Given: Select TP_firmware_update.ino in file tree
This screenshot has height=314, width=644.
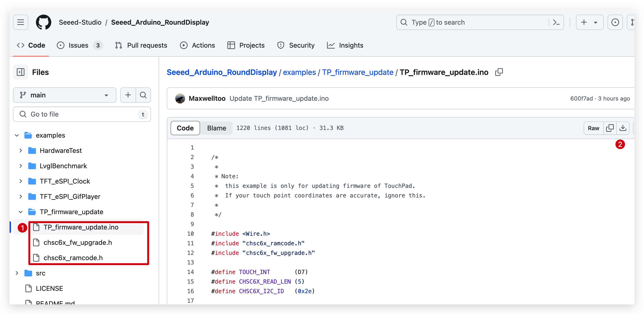Looking at the screenshot, I should (81, 227).
